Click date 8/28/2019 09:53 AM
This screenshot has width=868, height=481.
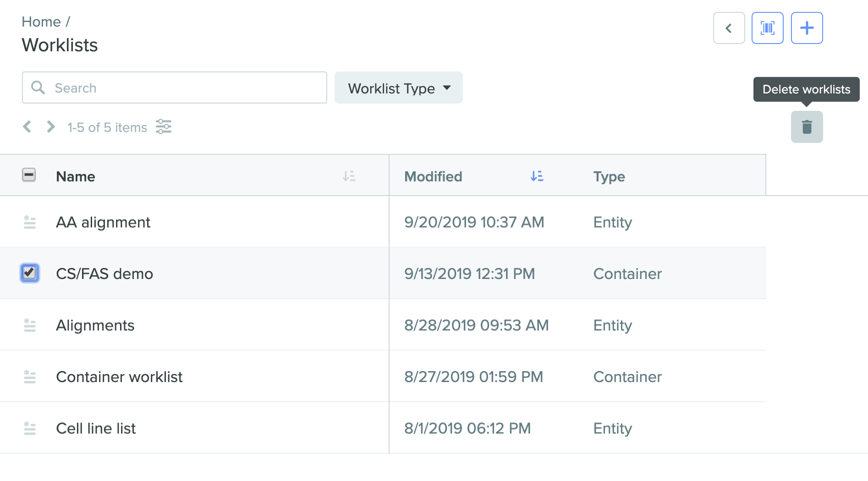coord(477,325)
